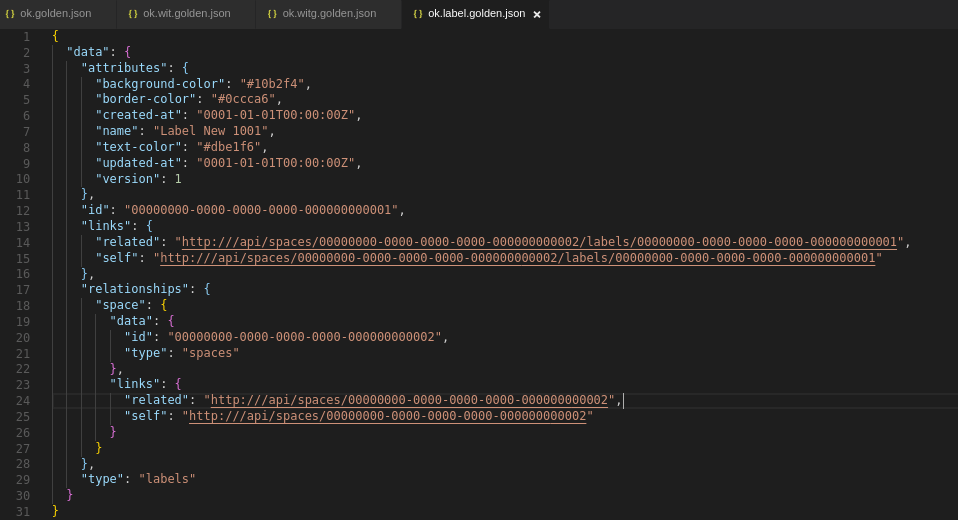Click the "space" key on line 18
The image size is (958, 520).
[x=120, y=304]
